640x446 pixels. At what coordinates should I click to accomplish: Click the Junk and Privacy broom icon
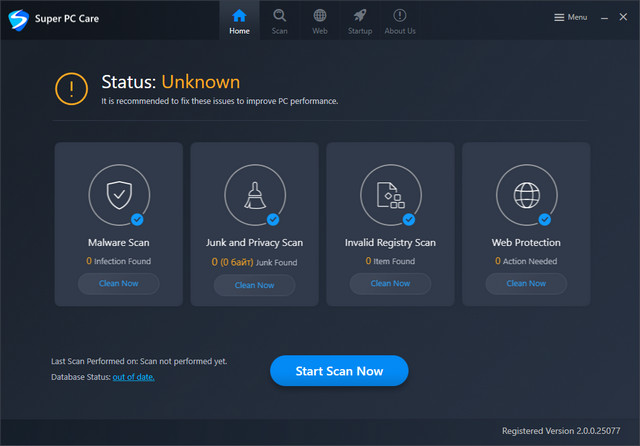pos(255,195)
